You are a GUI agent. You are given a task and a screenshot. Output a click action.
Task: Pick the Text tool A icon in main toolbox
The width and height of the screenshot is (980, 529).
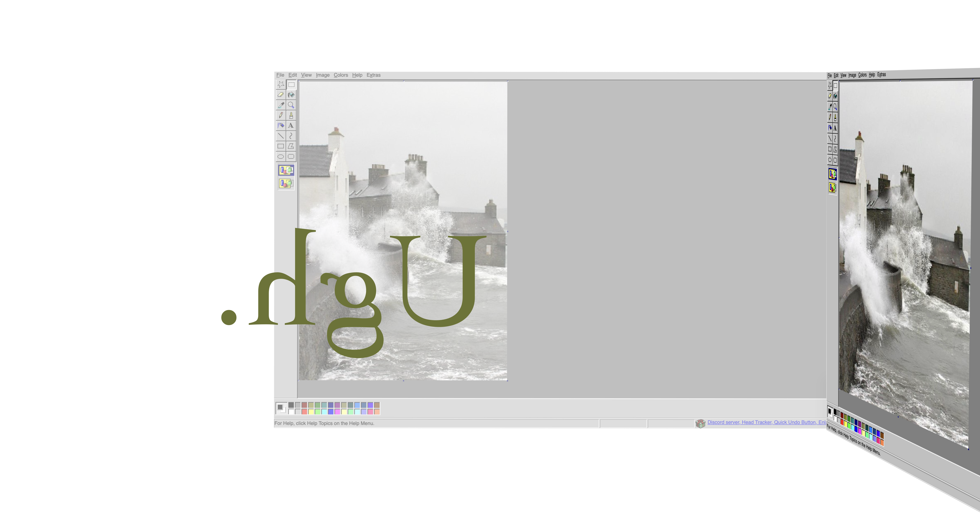pyautogui.click(x=291, y=126)
